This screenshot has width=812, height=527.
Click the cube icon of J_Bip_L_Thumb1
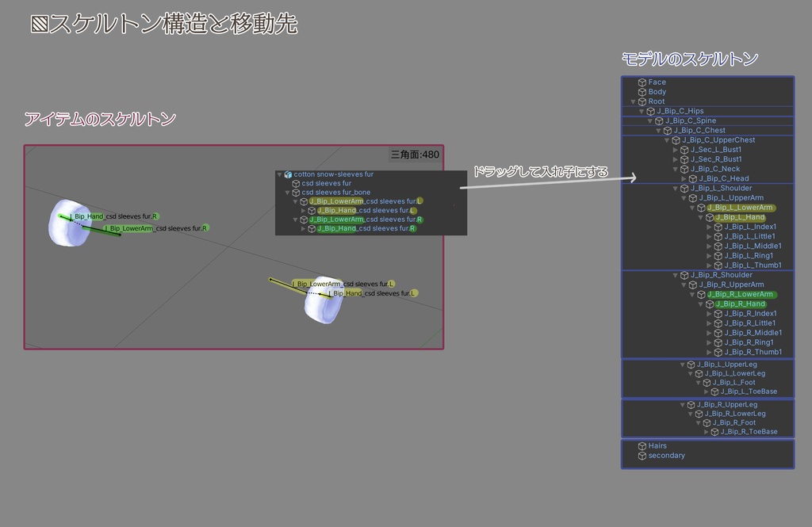(718, 265)
